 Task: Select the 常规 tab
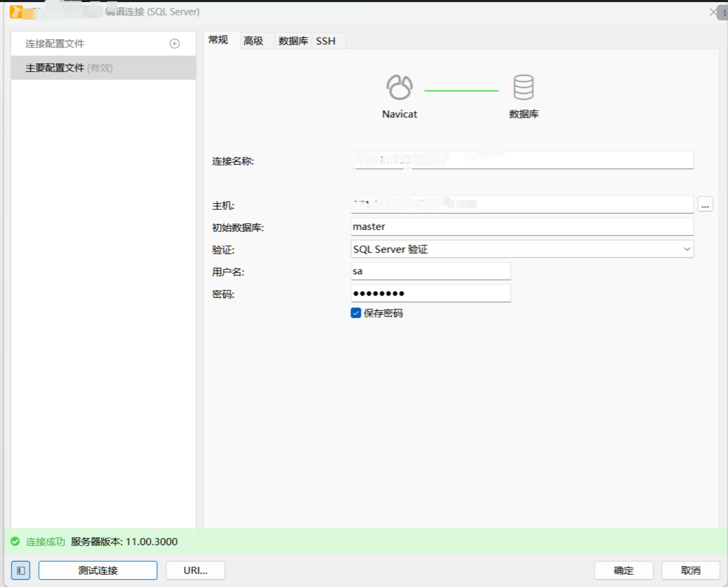coord(218,40)
